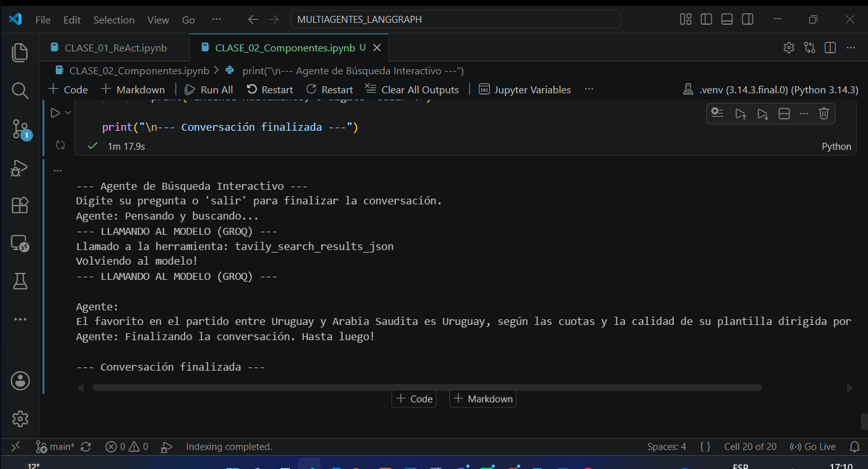Click the main* branch in status bar
868x469 pixels.
[x=55, y=447]
